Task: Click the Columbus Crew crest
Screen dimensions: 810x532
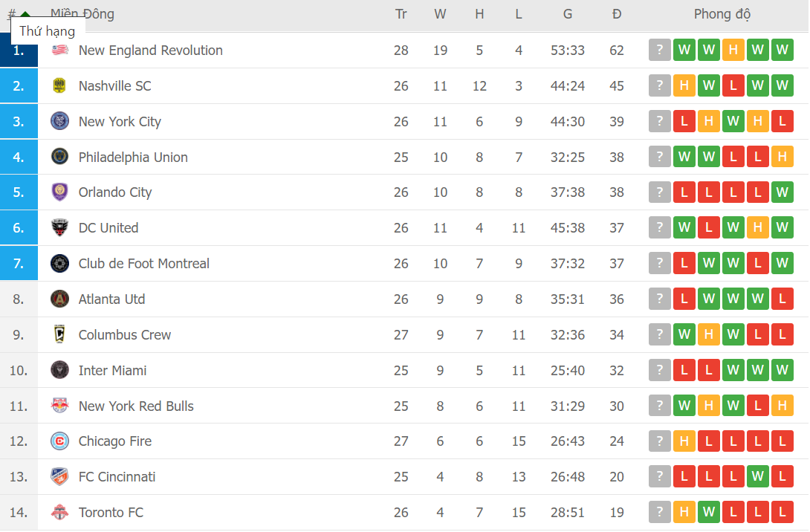Action: click(59, 335)
